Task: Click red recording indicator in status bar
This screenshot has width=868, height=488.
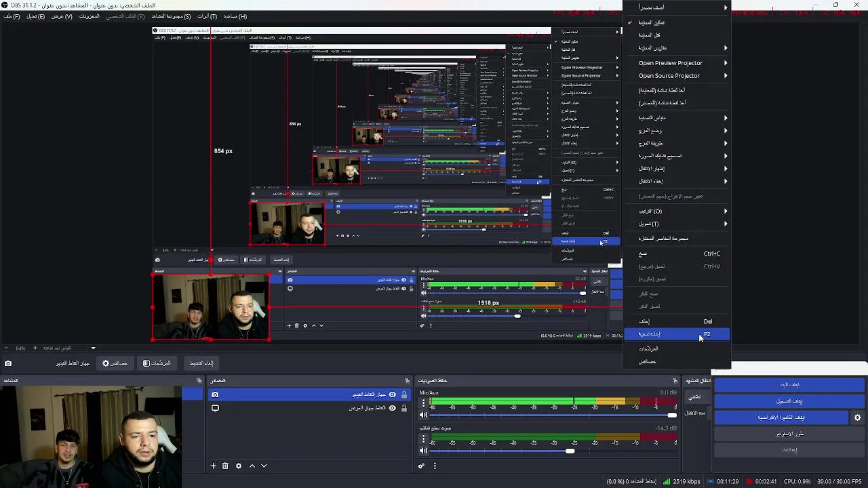Action: click(749, 482)
